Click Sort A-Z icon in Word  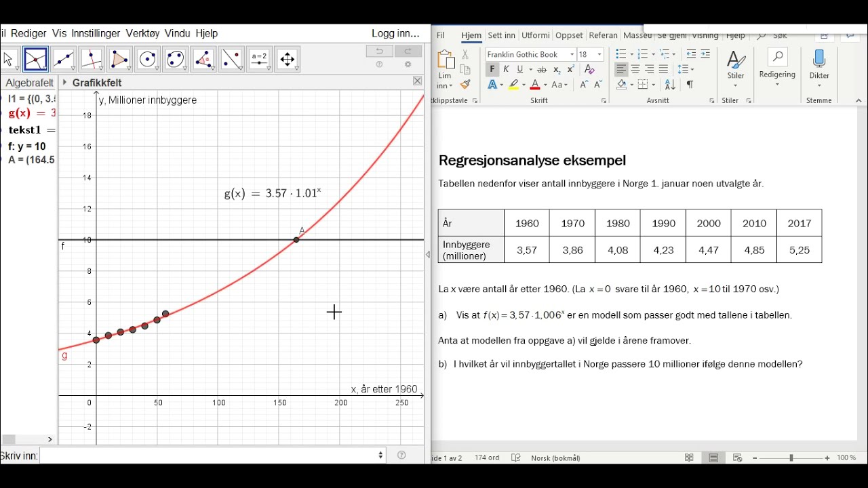click(x=670, y=85)
